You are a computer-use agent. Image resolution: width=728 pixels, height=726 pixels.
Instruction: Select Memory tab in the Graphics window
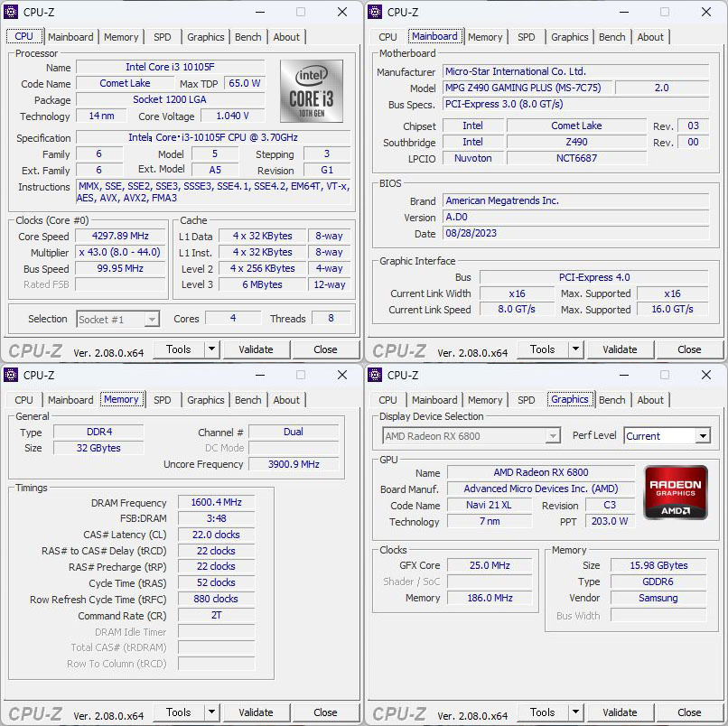[485, 400]
